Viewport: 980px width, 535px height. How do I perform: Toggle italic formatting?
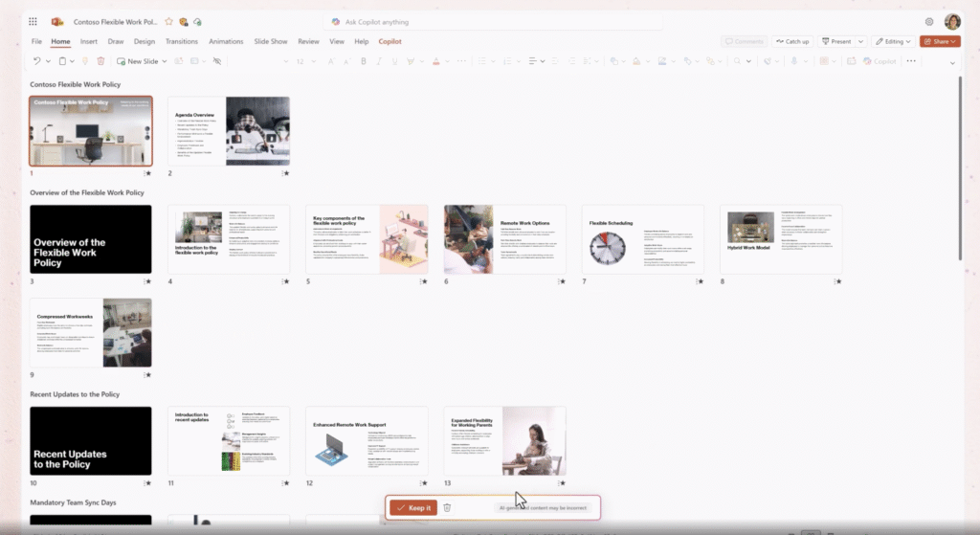[x=379, y=61]
